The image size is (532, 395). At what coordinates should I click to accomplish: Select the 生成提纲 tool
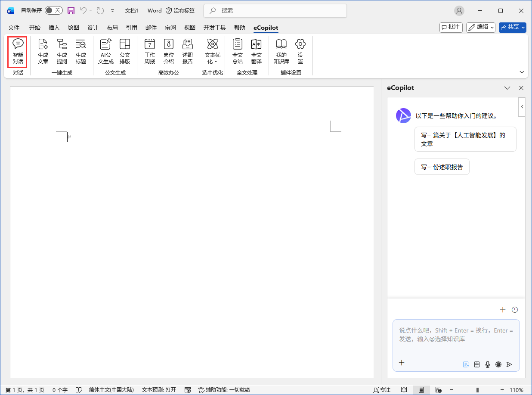(62, 52)
